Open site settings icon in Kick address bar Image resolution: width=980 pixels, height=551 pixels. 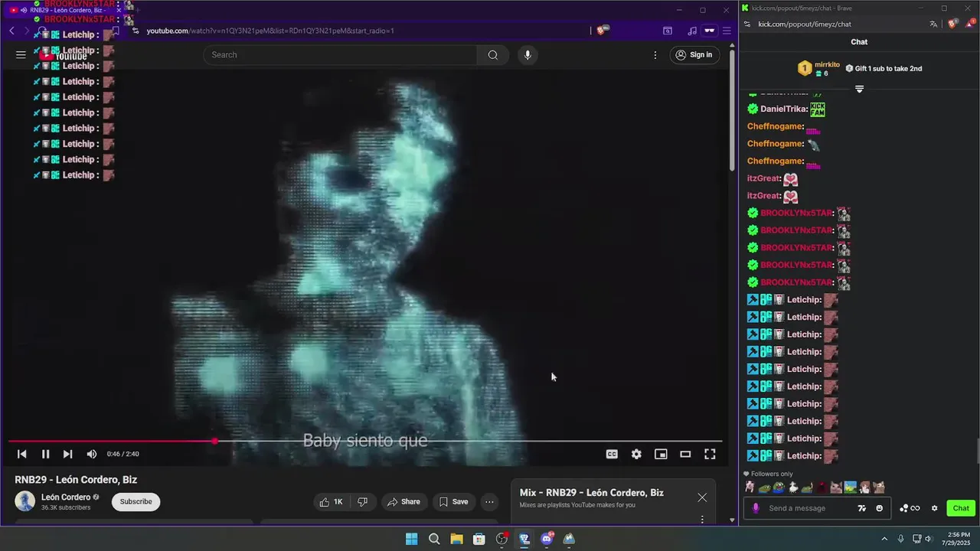point(746,24)
